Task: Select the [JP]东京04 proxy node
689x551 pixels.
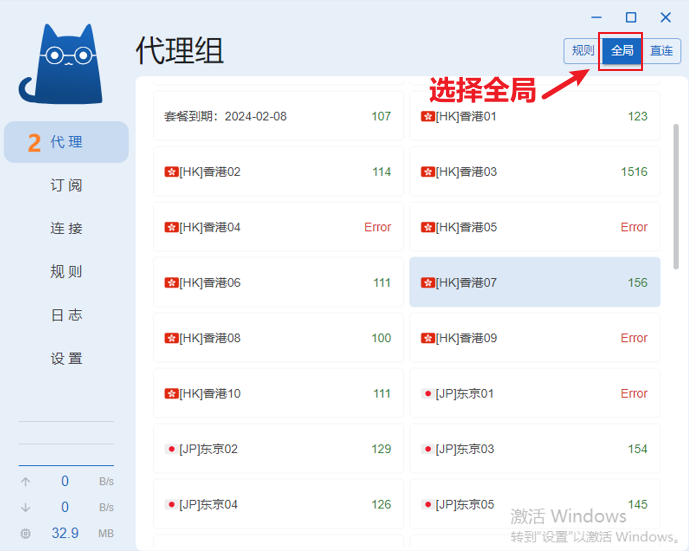Action: coord(278,504)
